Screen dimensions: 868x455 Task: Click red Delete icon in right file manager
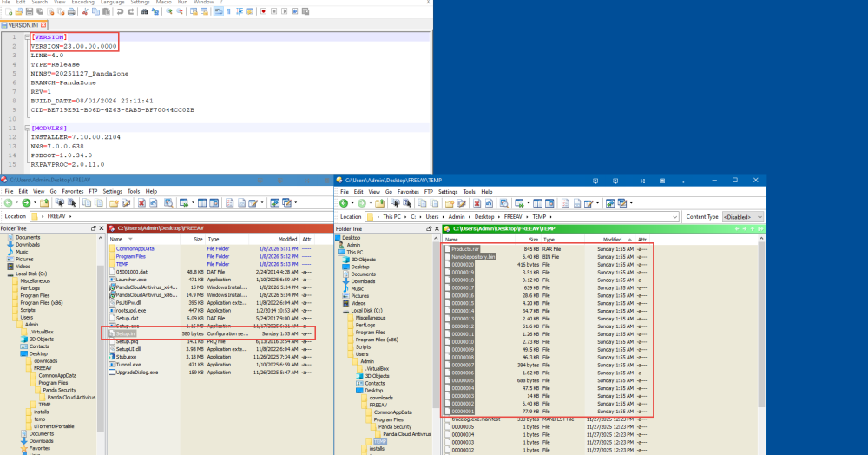[x=476, y=203]
